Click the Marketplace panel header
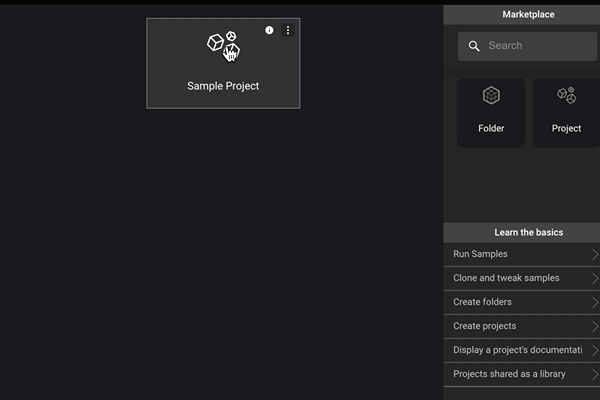 pyautogui.click(x=521, y=14)
